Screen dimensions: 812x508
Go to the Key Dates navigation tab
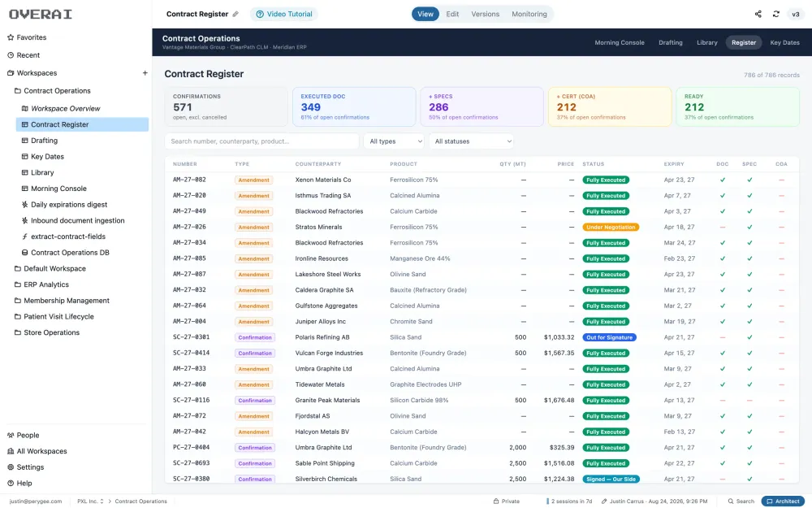click(784, 42)
